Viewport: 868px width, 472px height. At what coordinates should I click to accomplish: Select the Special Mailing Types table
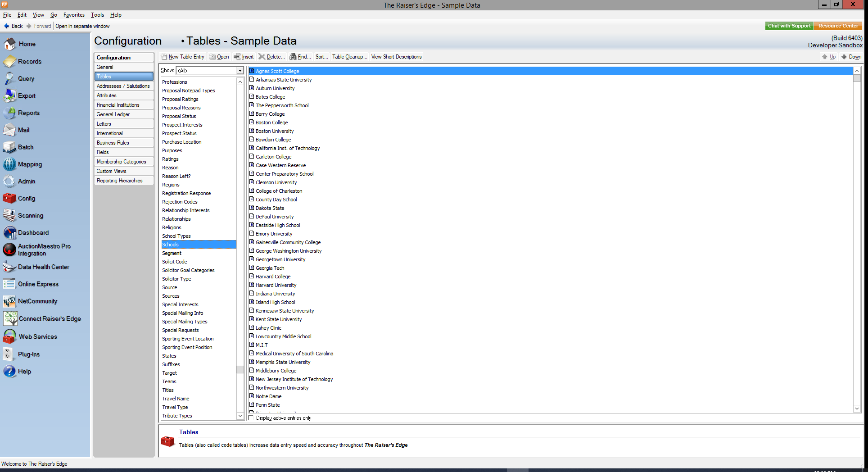click(x=199, y=322)
